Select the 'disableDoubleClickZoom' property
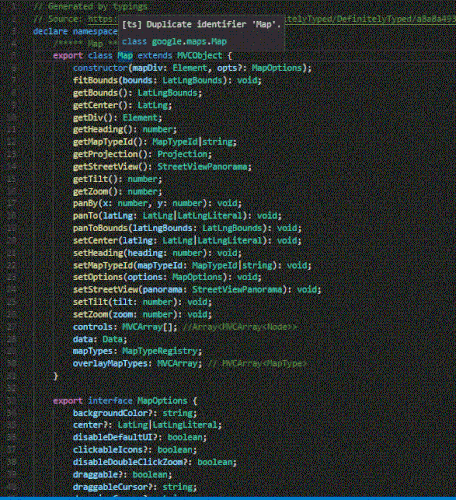This screenshot has width=456, height=500. [128, 462]
